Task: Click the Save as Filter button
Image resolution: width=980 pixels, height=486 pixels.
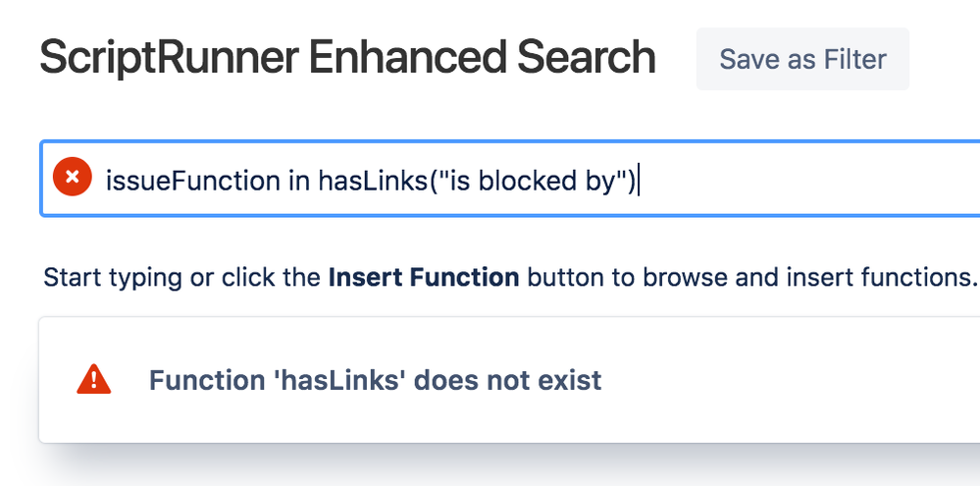Action: point(802,59)
